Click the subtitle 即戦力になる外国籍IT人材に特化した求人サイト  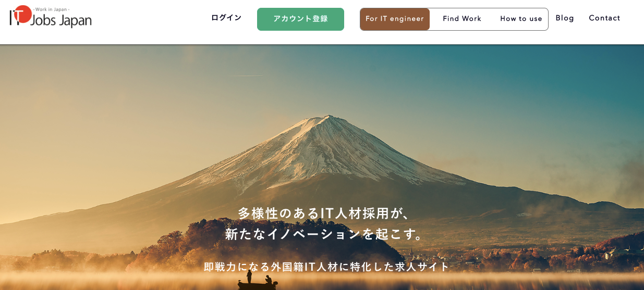coord(326,267)
